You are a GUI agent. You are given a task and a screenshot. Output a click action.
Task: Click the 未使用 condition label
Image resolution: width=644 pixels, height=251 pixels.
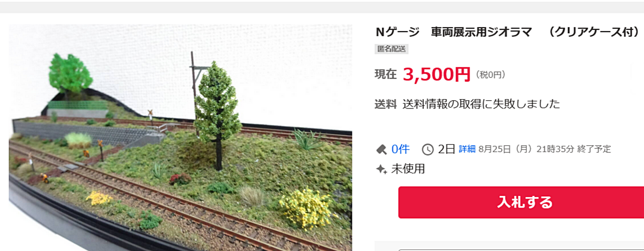408,169
